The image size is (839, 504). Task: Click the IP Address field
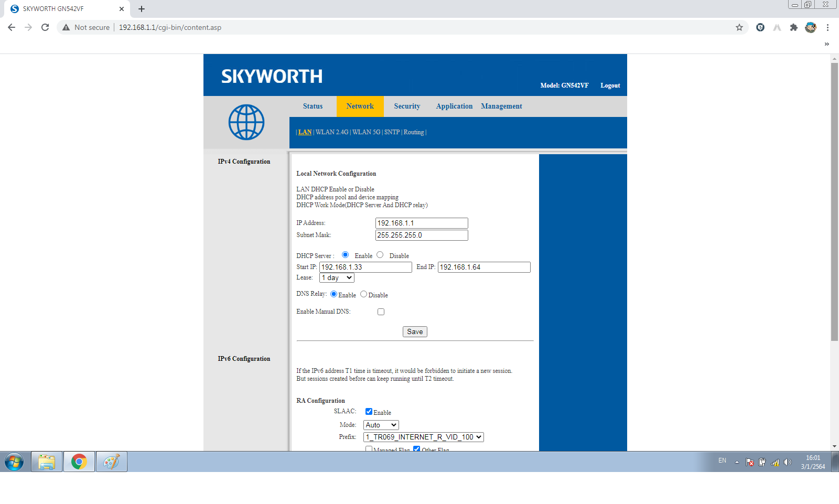[x=422, y=223]
